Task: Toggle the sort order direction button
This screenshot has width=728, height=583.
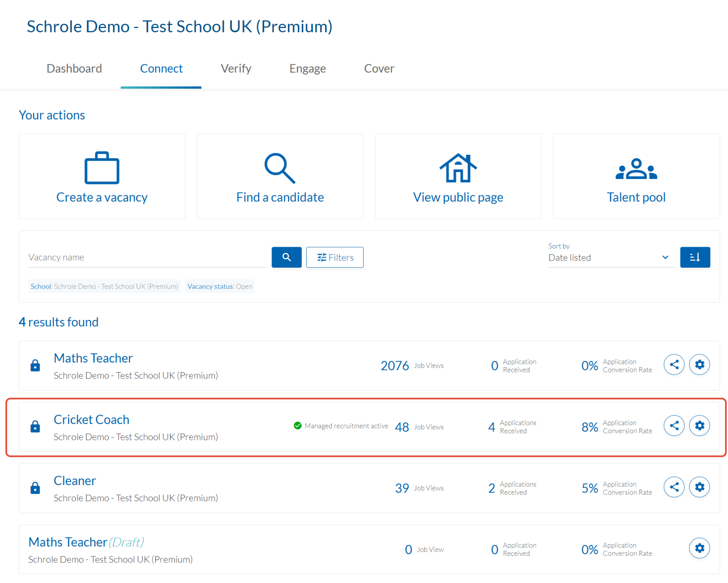Action: 695,257
